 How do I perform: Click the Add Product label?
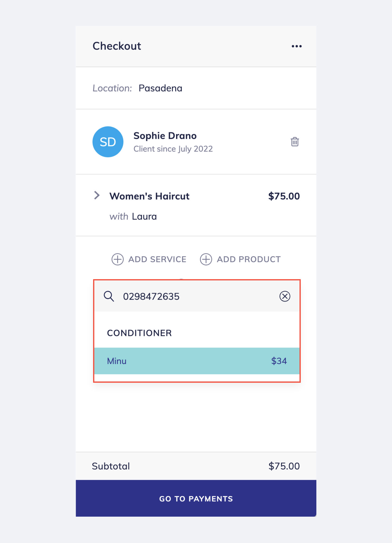click(249, 259)
